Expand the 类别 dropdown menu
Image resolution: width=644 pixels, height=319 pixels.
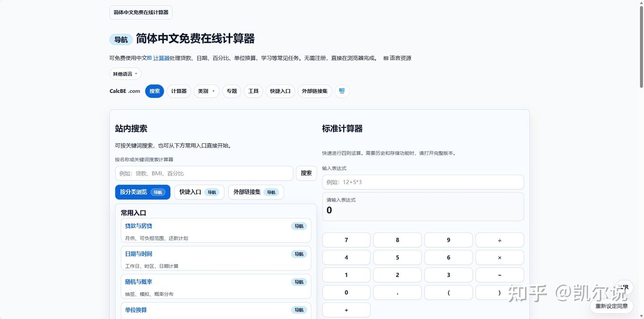(206, 91)
